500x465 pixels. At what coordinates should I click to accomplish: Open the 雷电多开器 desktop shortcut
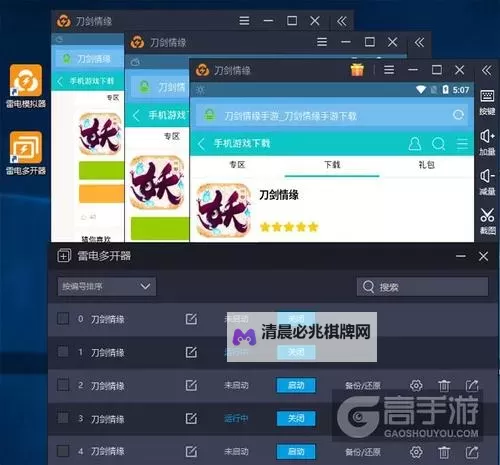tap(26, 154)
